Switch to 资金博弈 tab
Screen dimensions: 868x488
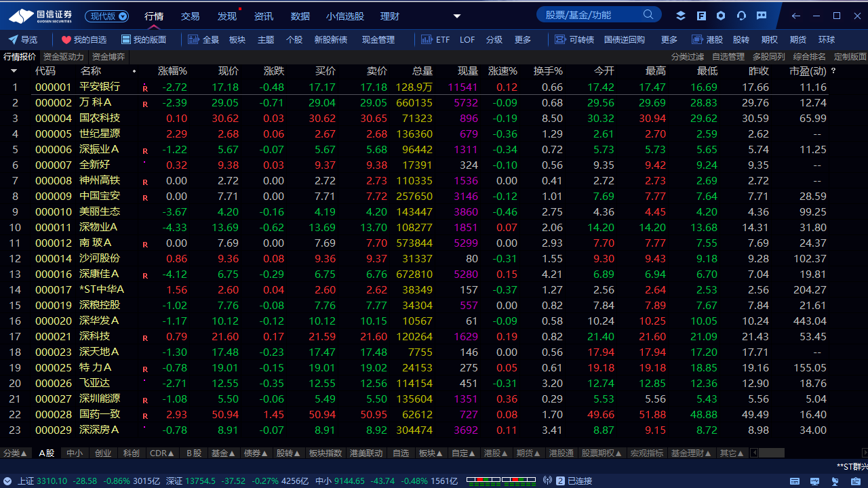(x=108, y=57)
